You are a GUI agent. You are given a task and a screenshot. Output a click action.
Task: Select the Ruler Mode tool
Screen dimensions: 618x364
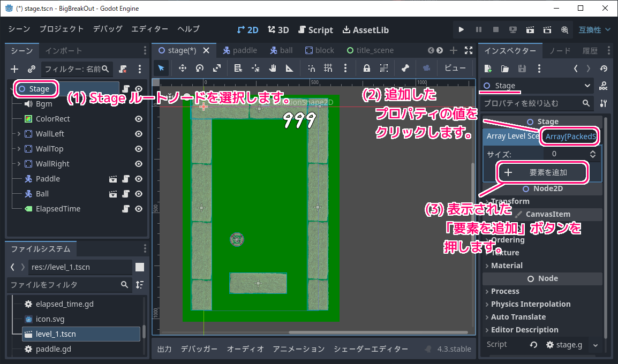pos(290,68)
